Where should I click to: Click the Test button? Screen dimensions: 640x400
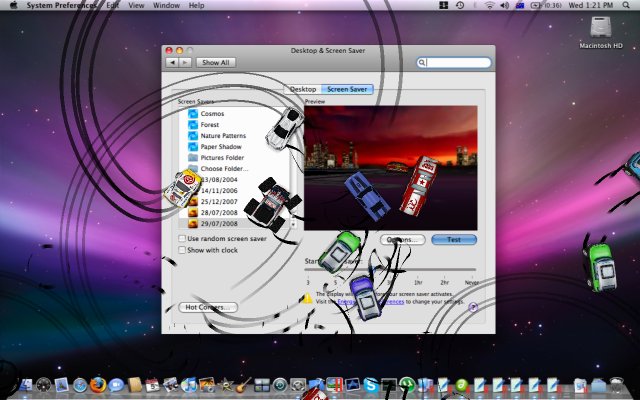coord(454,240)
